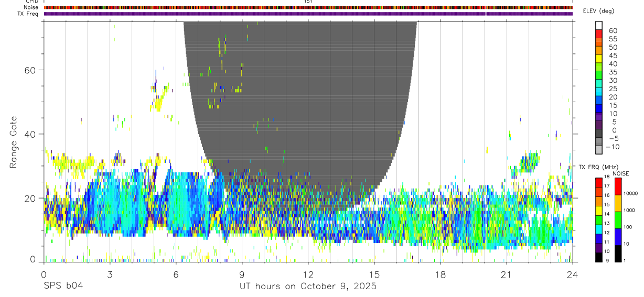Pick the dark gray swatch in ELEV colorbar

click(599, 134)
